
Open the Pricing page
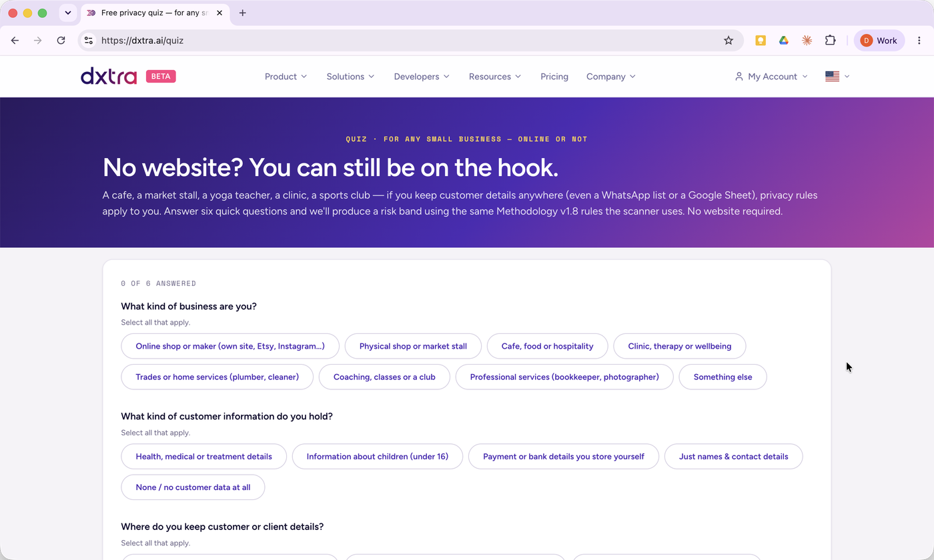pyautogui.click(x=554, y=77)
